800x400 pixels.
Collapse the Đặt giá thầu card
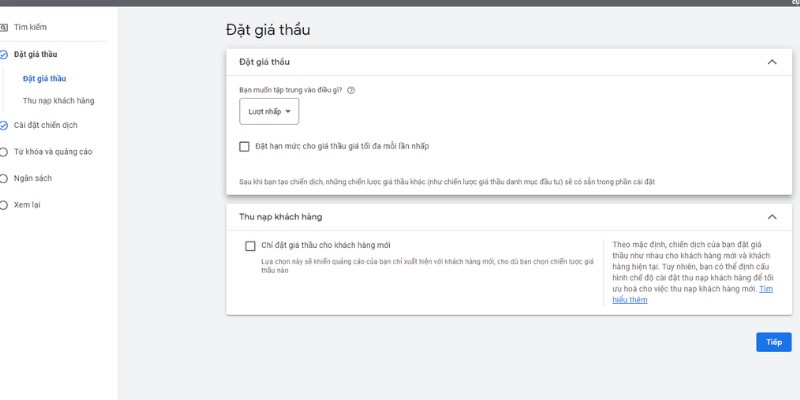pos(771,62)
